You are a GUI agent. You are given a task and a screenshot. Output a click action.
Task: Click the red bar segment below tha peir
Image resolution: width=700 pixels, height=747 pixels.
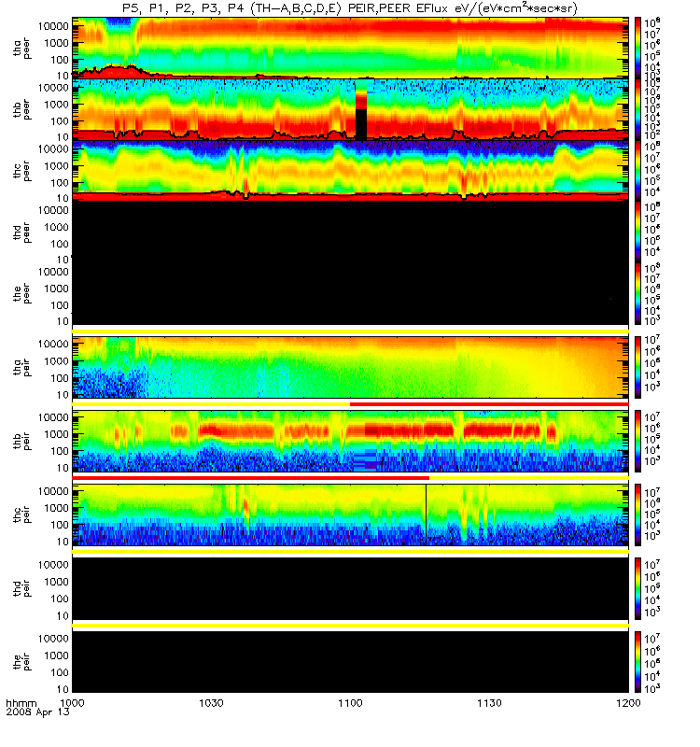point(489,404)
